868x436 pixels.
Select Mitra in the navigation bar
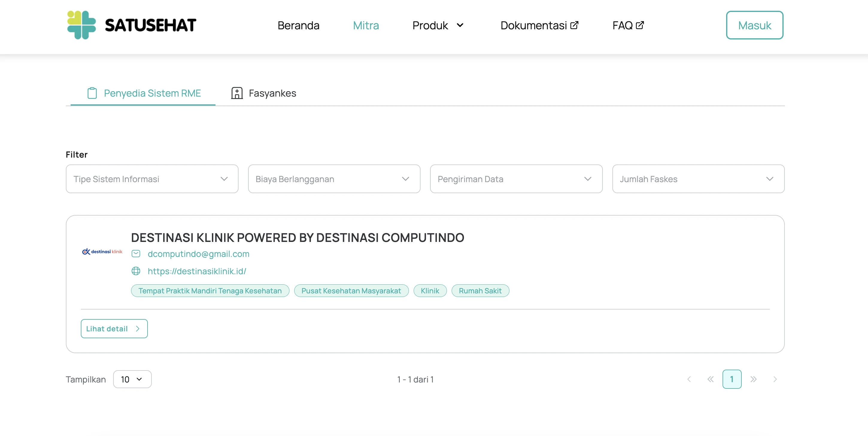366,25
